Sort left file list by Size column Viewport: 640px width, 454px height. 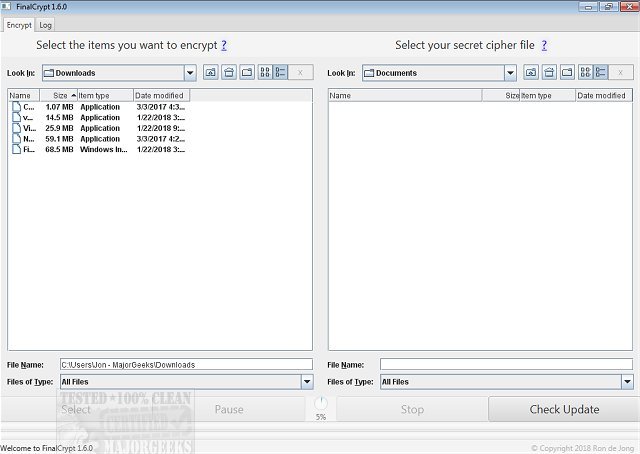(60, 95)
